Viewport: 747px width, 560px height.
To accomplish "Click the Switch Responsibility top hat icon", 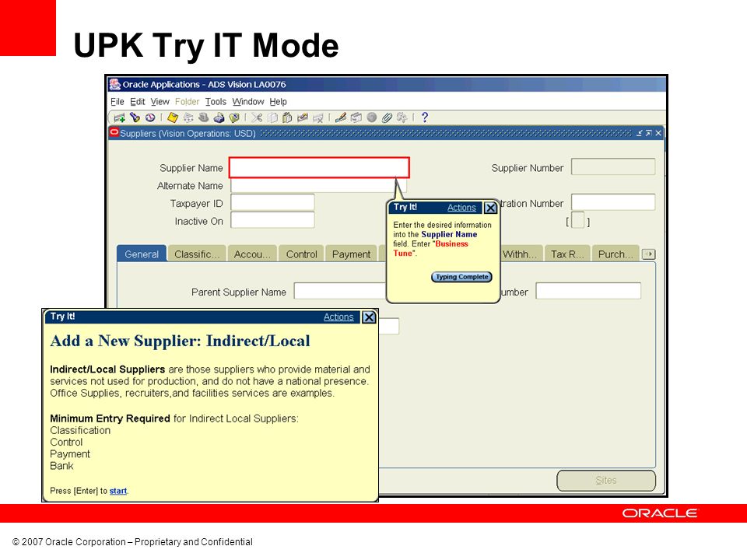I will pyautogui.click(x=203, y=117).
